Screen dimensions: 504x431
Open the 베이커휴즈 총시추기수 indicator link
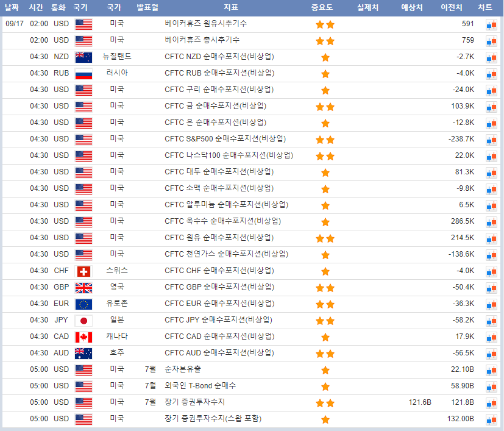(202, 40)
